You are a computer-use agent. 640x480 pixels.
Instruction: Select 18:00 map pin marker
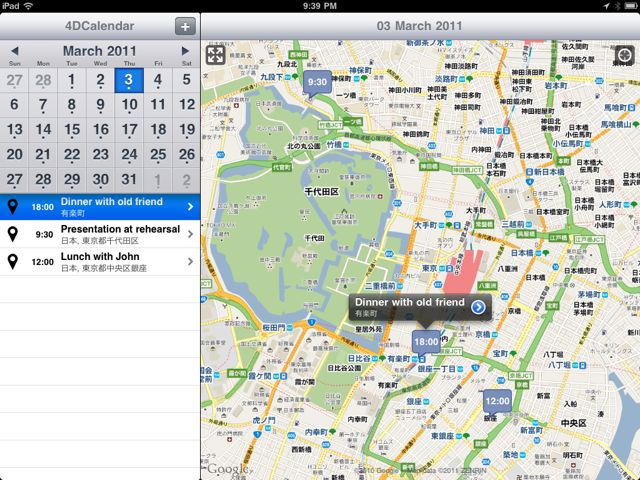[426, 343]
